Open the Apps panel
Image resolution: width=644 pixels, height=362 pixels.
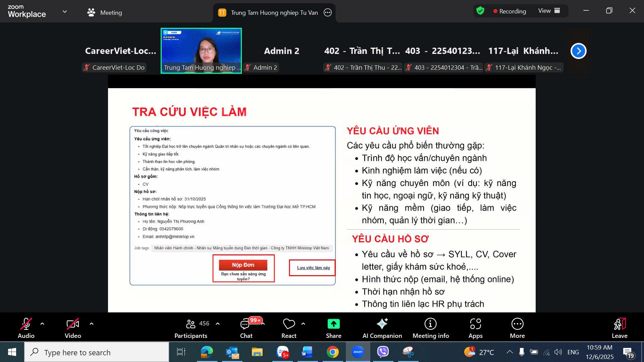click(475, 327)
